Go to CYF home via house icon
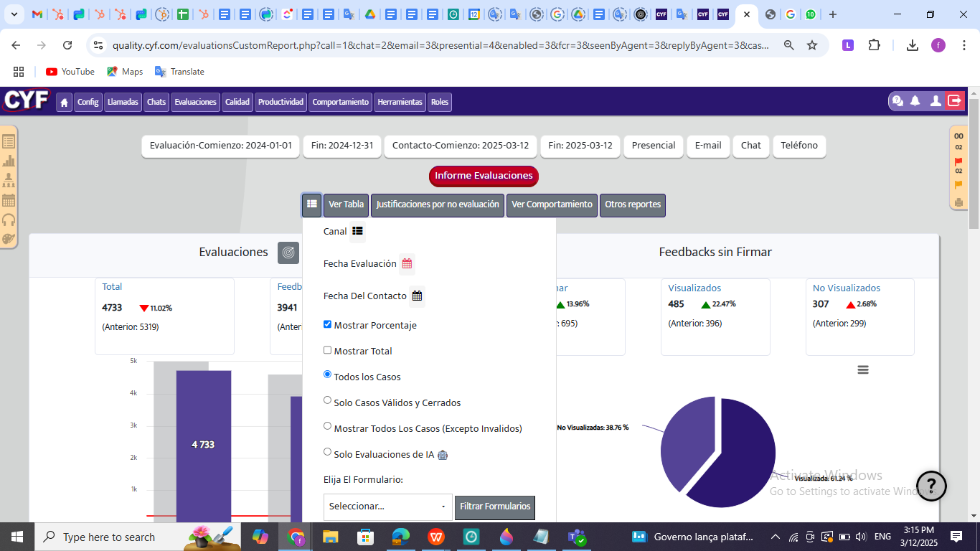 [65, 102]
